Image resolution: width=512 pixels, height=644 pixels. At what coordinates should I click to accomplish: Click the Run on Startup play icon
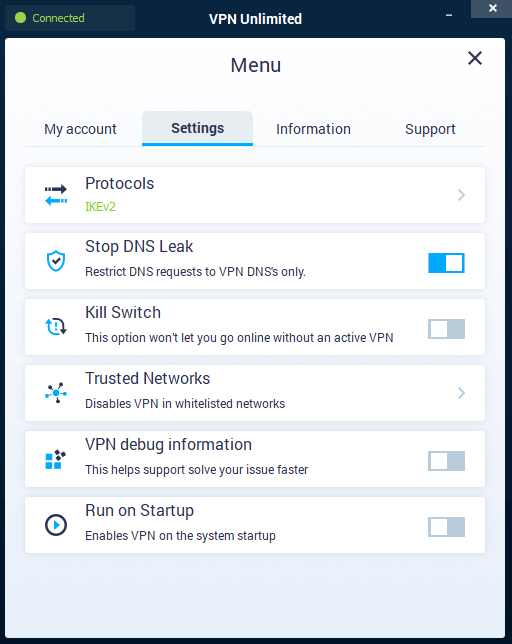point(56,525)
